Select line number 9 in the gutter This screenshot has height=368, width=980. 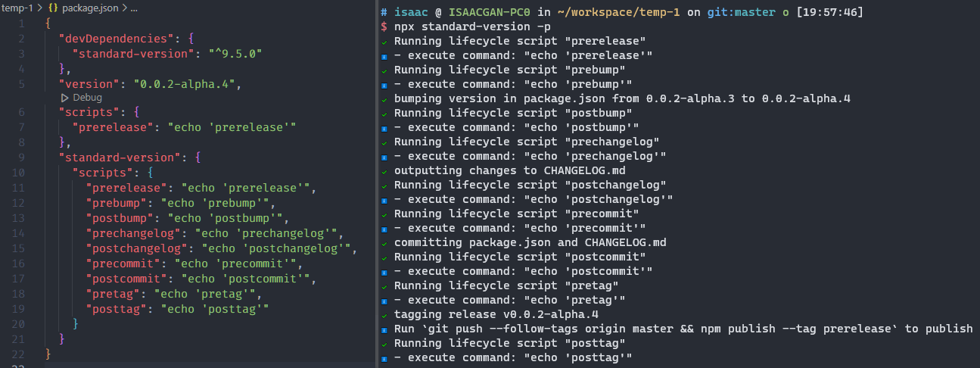coord(21,157)
